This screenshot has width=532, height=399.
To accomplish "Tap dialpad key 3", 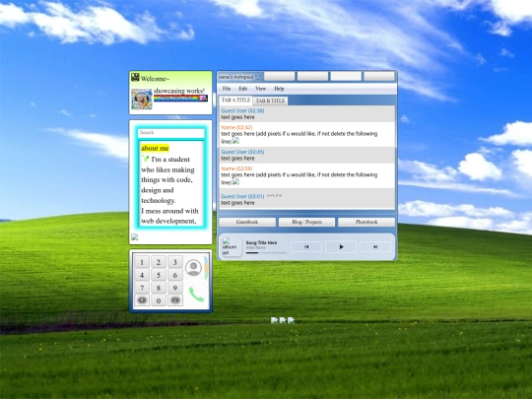I will pos(175,262).
